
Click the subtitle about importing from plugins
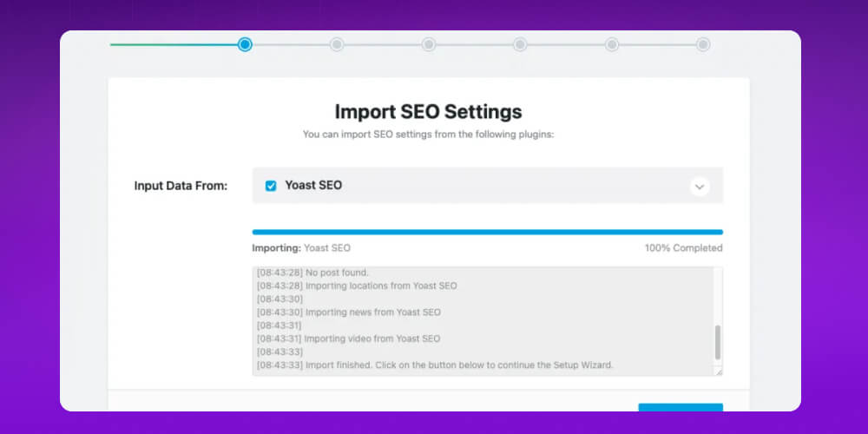(x=429, y=134)
